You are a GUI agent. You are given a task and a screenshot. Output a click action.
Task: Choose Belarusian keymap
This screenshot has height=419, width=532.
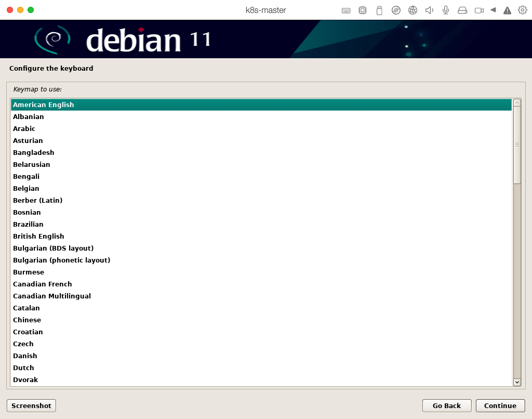click(261, 165)
